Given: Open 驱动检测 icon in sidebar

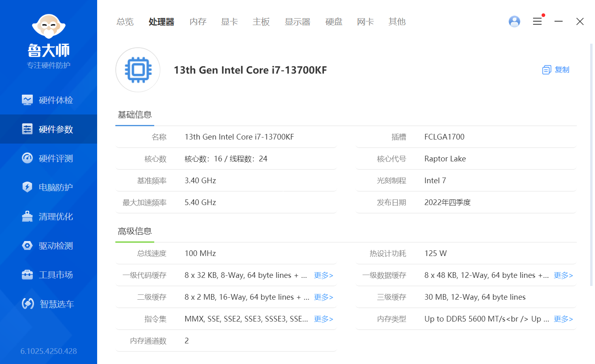Looking at the screenshot, I should tap(27, 245).
